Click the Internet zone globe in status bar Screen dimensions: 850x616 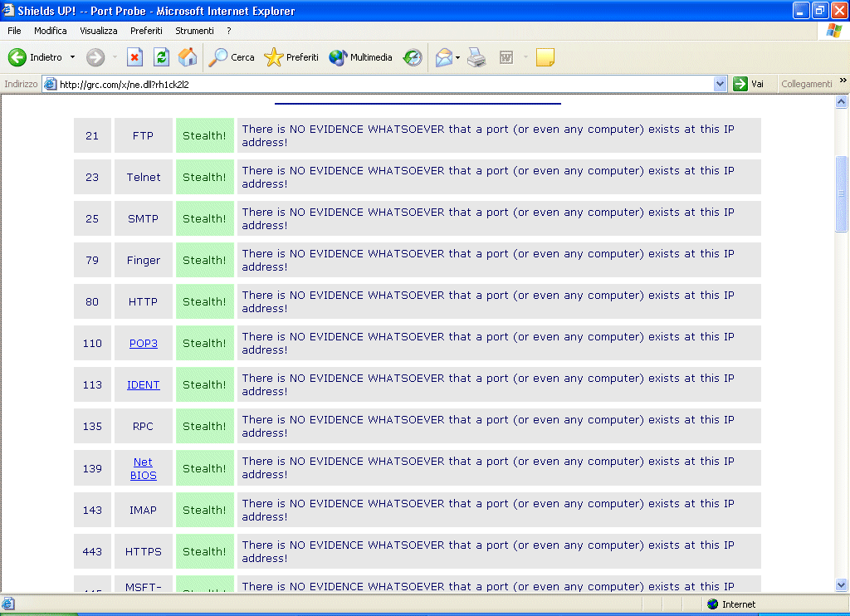(x=713, y=604)
